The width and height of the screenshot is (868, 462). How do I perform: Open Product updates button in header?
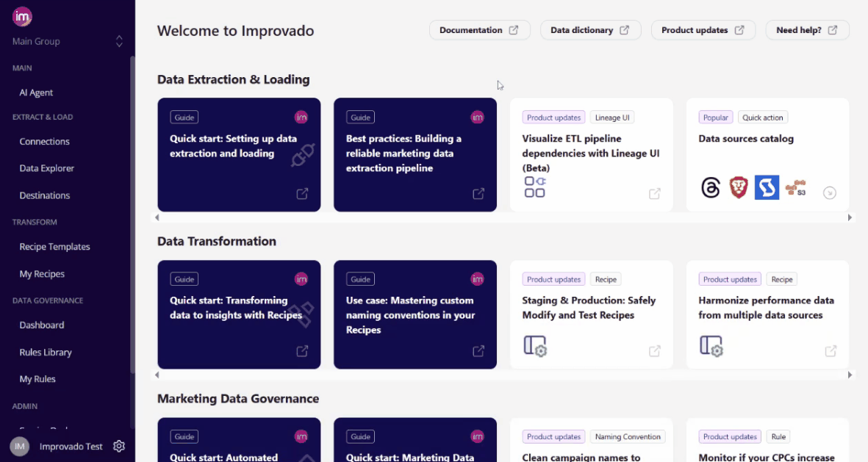pos(703,30)
